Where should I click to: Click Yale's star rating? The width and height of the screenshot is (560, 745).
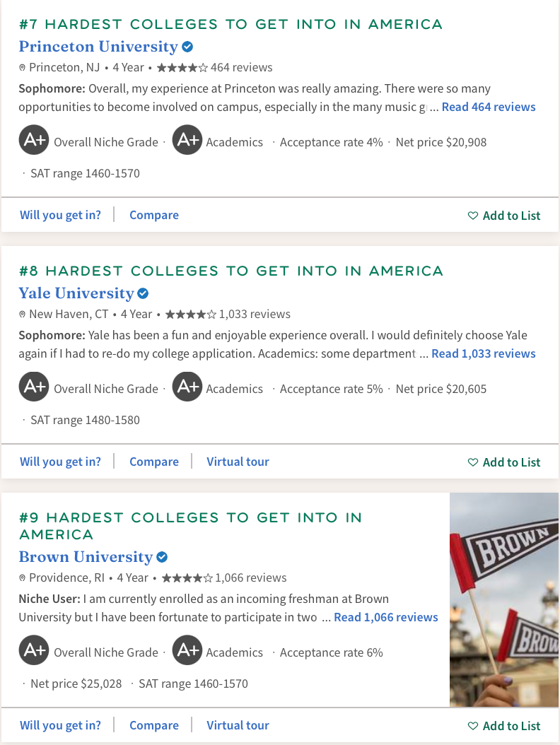[x=190, y=315]
